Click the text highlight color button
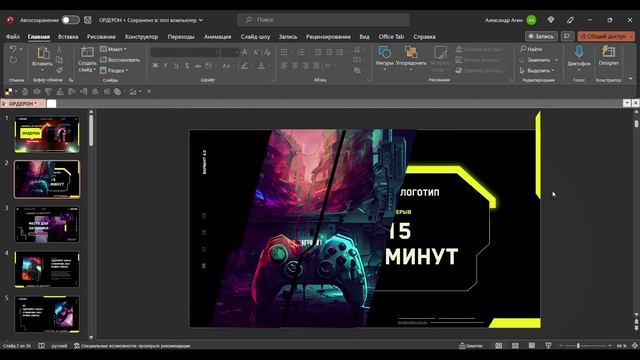This screenshot has height=360, width=640. pyautogui.click(x=244, y=66)
